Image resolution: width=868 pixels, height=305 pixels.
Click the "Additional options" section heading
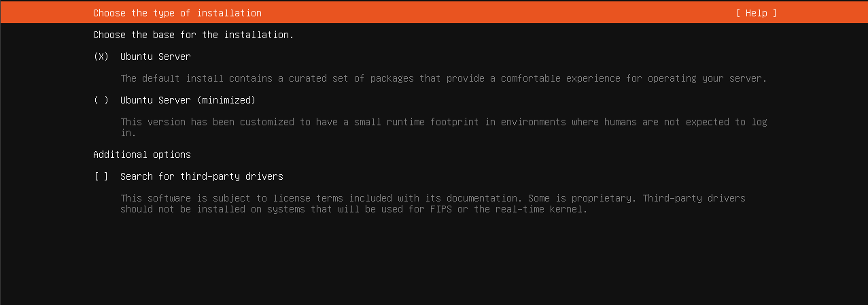(x=141, y=155)
